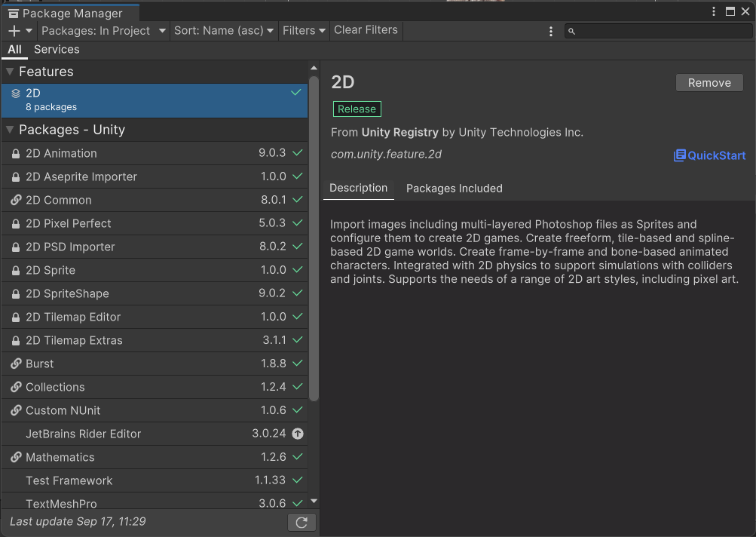Switch to the All tab
Viewport: 756px width, 537px height.
click(x=14, y=49)
